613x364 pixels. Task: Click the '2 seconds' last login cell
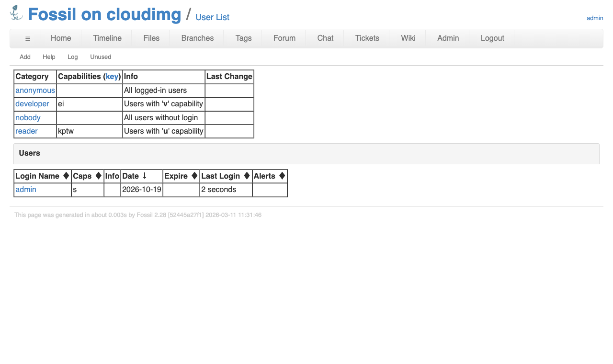pos(226,190)
